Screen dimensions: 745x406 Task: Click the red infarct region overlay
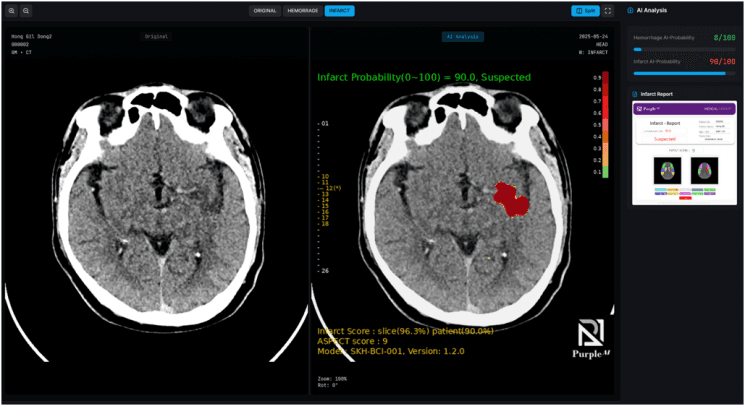click(511, 199)
